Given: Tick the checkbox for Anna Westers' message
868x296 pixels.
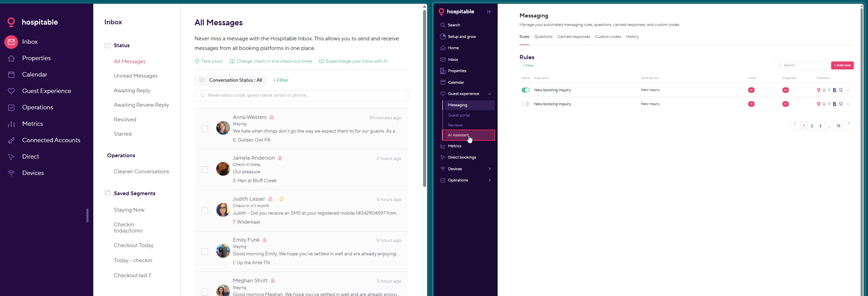Looking at the screenshot, I should point(205,129).
